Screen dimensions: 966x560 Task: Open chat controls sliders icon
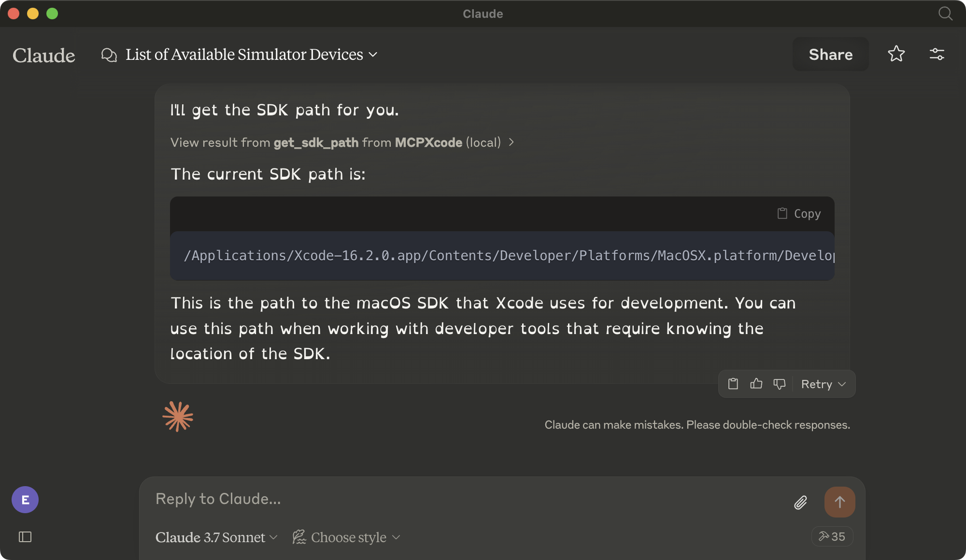937,54
